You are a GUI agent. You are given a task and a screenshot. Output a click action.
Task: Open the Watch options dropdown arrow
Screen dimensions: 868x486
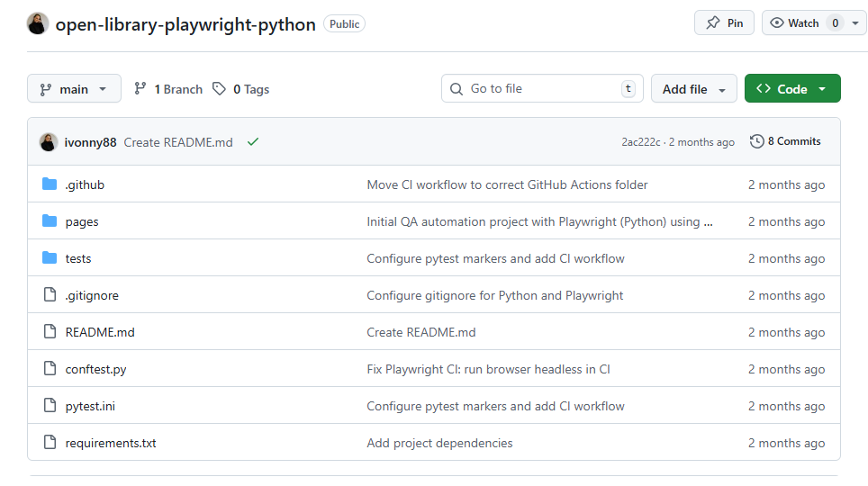[855, 23]
